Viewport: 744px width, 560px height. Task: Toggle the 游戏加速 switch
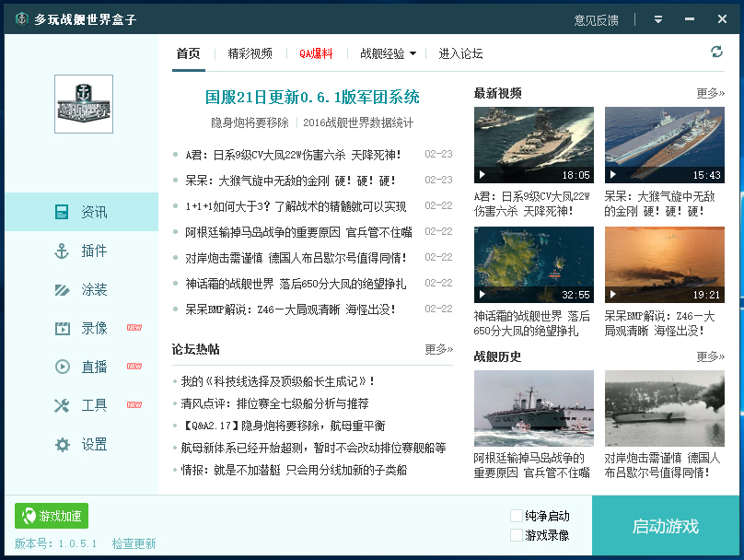pyautogui.click(x=50, y=516)
